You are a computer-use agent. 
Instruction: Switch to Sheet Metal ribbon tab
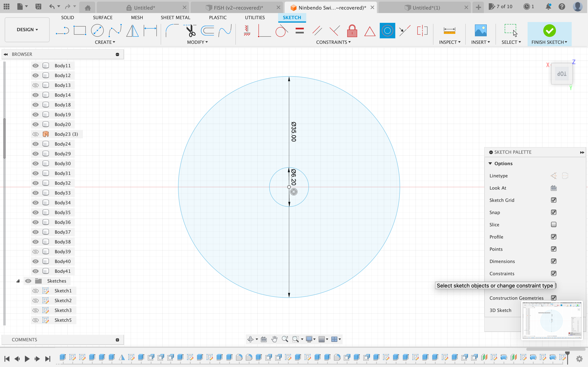[175, 17]
